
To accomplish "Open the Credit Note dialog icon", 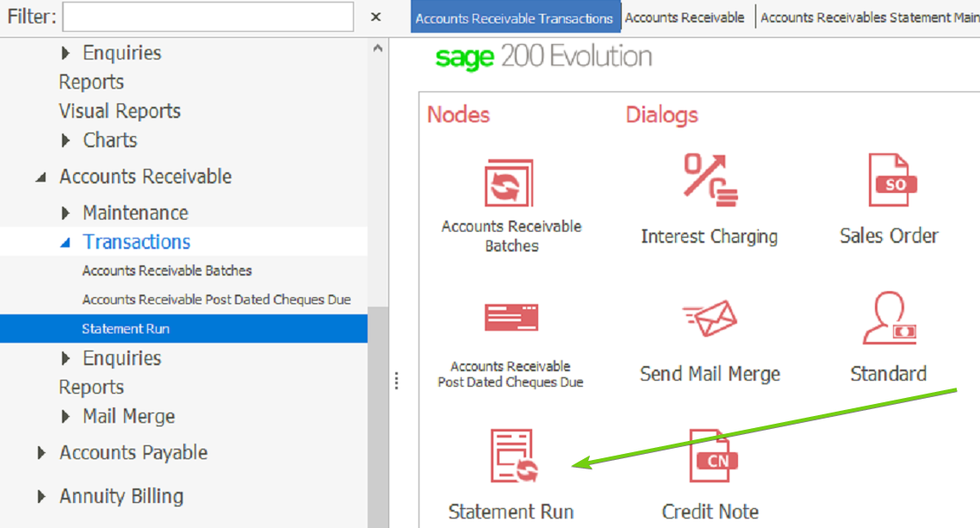I will click(711, 456).
